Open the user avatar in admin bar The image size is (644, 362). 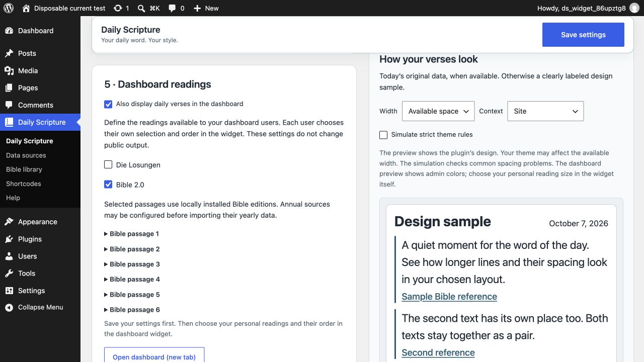point(634,8)
